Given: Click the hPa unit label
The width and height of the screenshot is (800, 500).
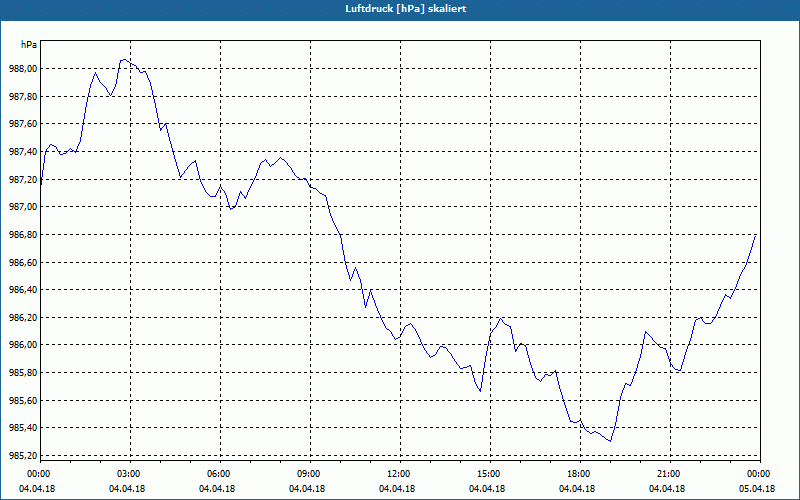Looking at the screenshot, I should click(29, 45).
